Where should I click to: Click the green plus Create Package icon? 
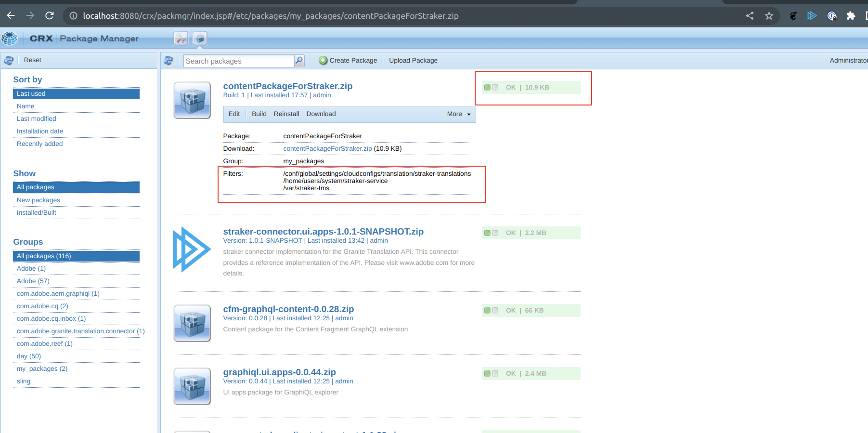(323, 61)
